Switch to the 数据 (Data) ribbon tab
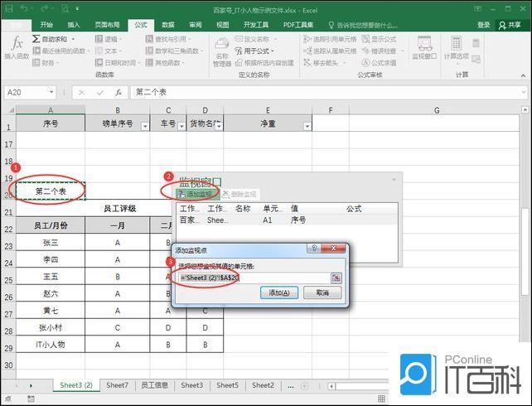Viewport: 532px width, 406px height. tap(168, 25)
